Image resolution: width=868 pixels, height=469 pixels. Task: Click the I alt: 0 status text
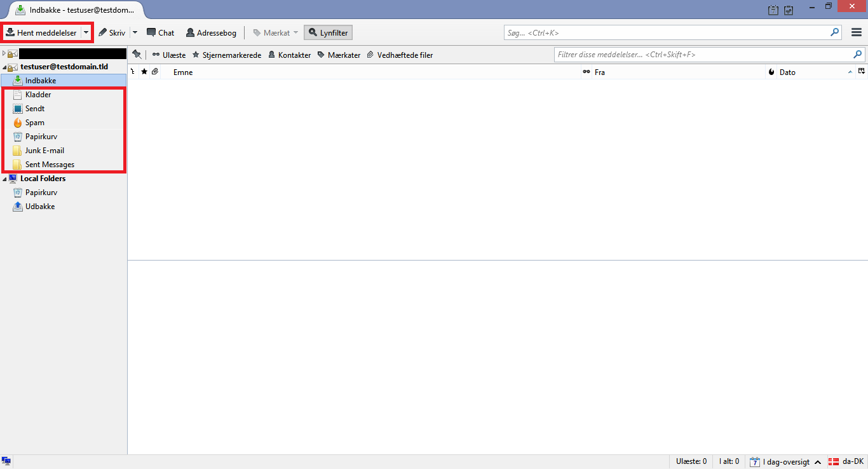[x=728, y=461]
